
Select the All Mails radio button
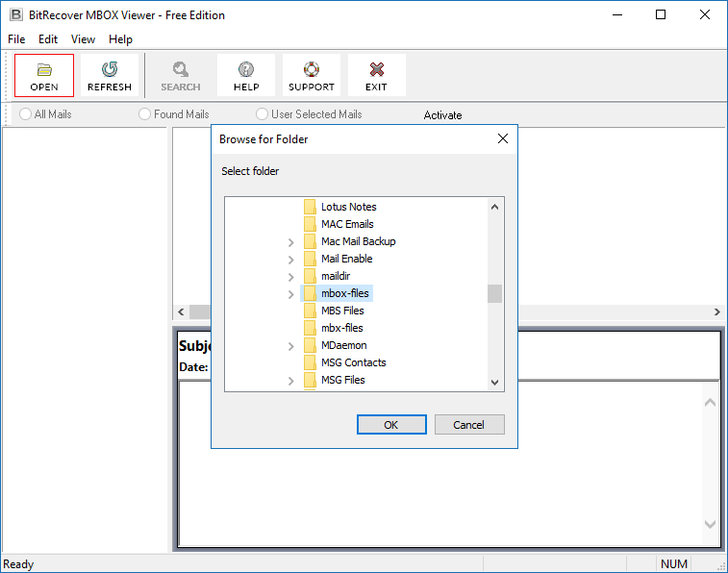[25, 114]
